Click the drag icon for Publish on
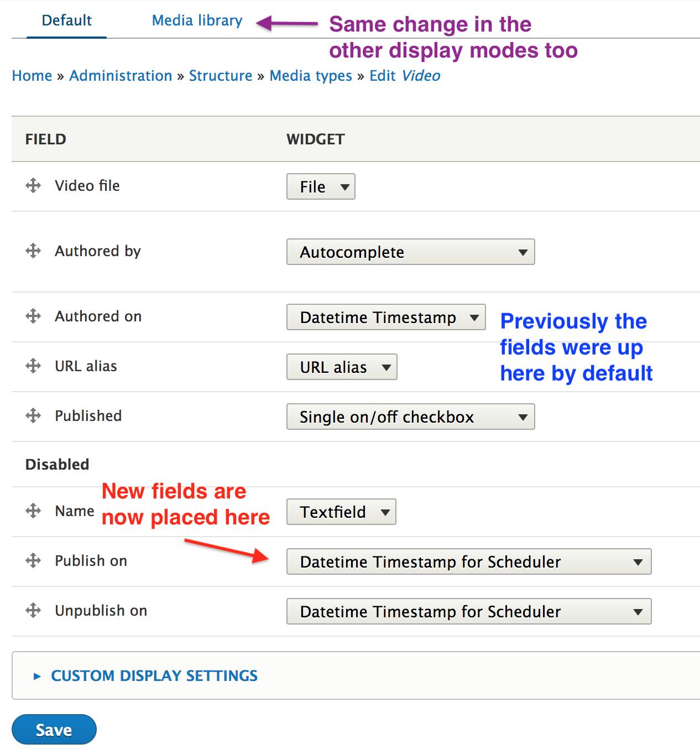This screenshot has width=700, height=749. [x=33, y=560]
